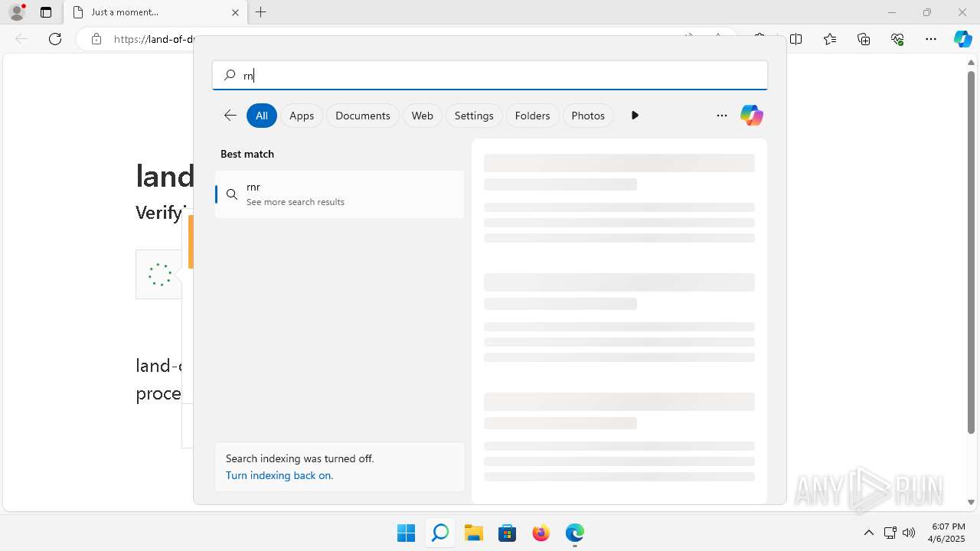
Task: Open Windows Start menu
Action: point(406,533)
